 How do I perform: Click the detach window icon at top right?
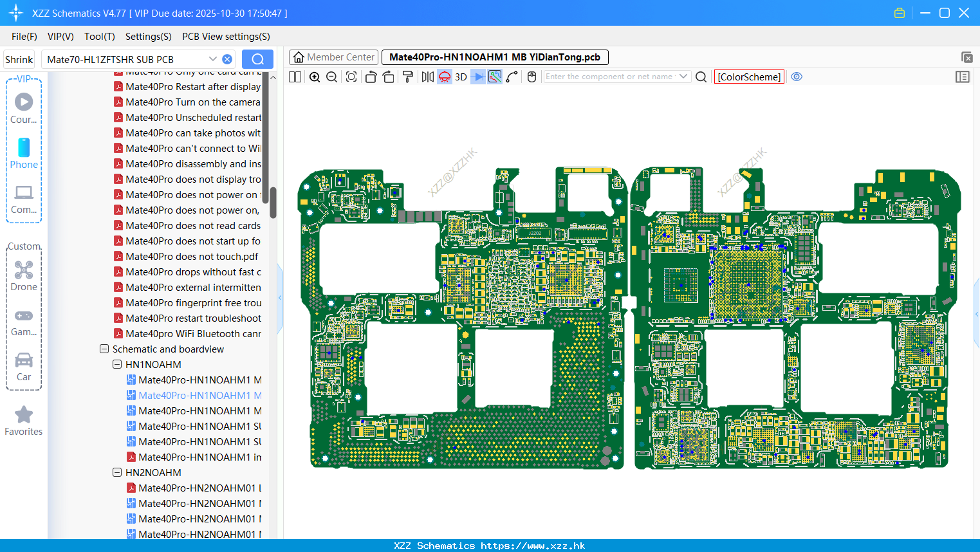click(x=966, y=57)
